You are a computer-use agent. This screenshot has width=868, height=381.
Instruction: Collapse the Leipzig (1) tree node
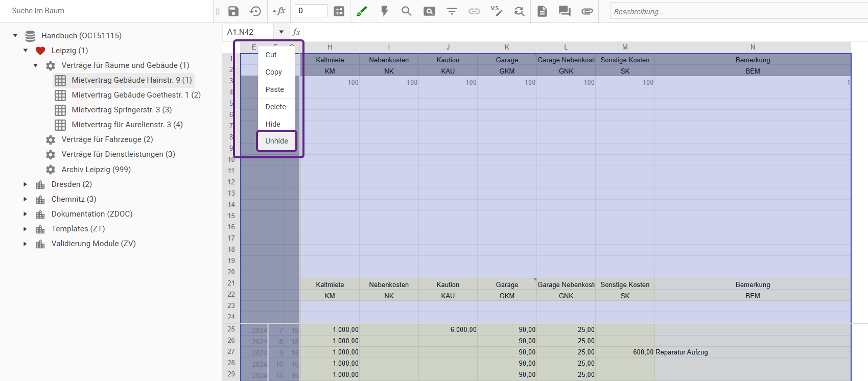pos(26,51)
